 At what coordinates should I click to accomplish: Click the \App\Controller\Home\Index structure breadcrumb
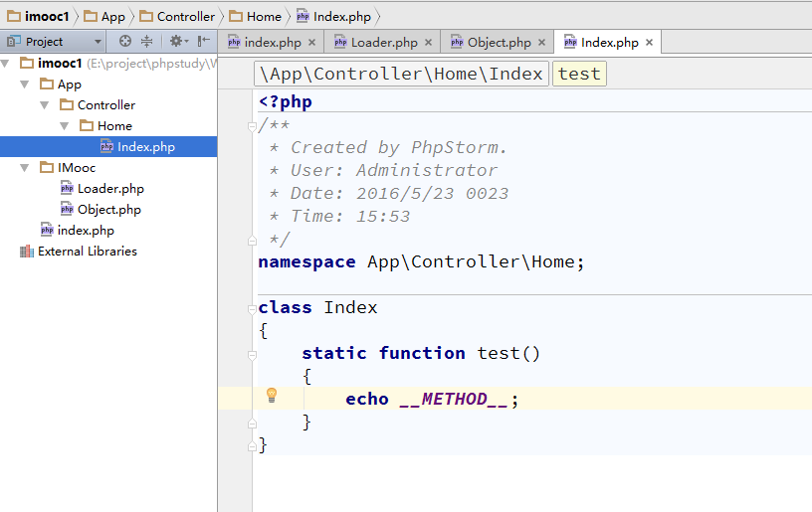click(401, 74)
